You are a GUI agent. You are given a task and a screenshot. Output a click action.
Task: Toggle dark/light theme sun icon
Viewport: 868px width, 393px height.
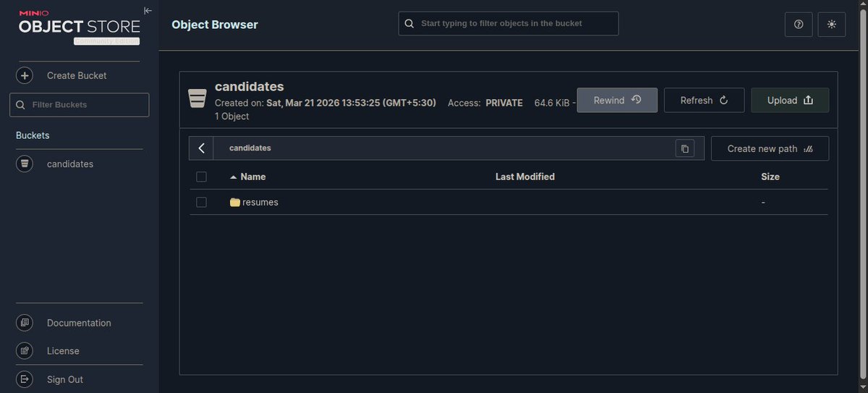click(832, 24)
